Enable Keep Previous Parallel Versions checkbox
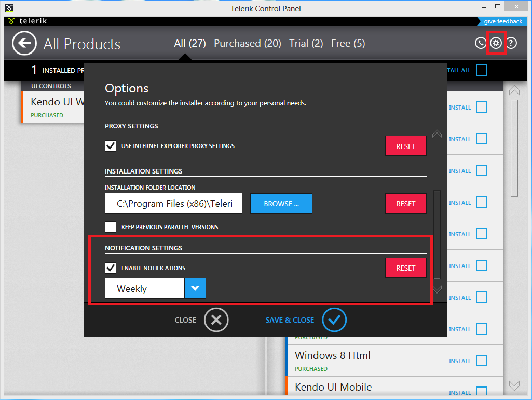The image size is (532, 400). (x=111, y=227)
